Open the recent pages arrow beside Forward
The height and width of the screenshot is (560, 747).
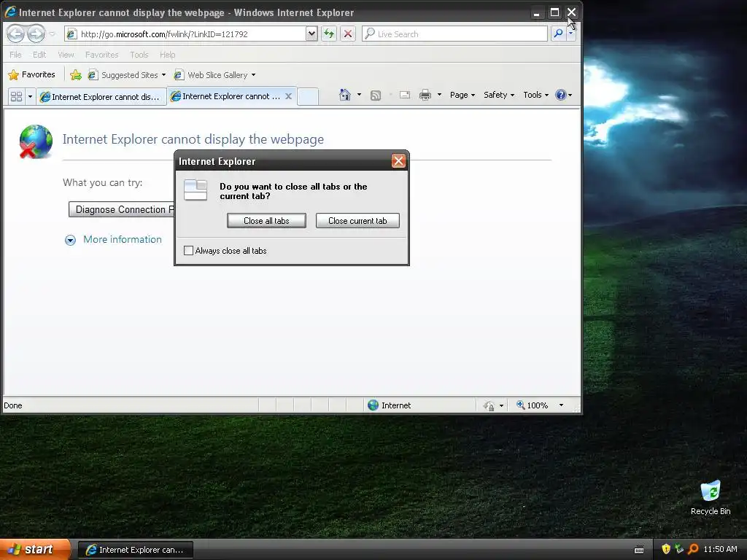53,34
